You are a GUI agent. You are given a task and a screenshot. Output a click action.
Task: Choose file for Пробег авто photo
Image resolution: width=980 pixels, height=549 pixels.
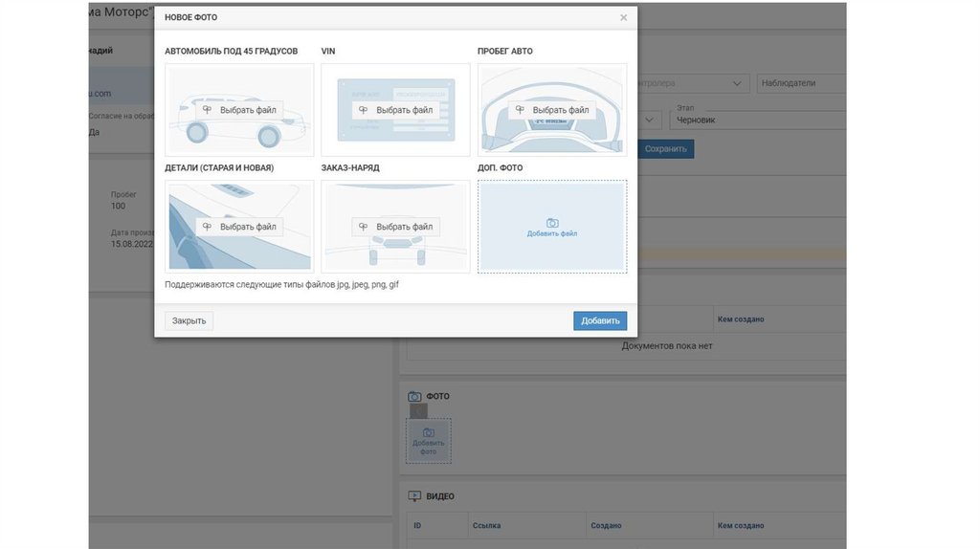click(552, 110)
